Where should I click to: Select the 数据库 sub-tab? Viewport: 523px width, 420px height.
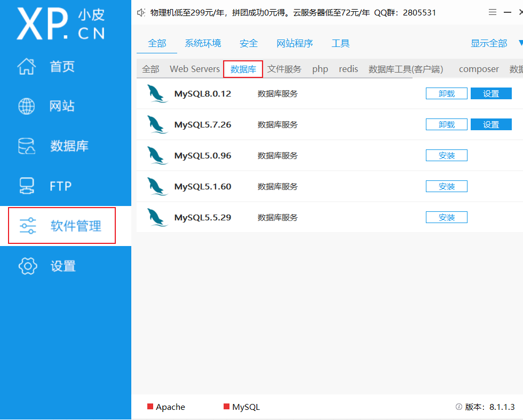point(243,69)
